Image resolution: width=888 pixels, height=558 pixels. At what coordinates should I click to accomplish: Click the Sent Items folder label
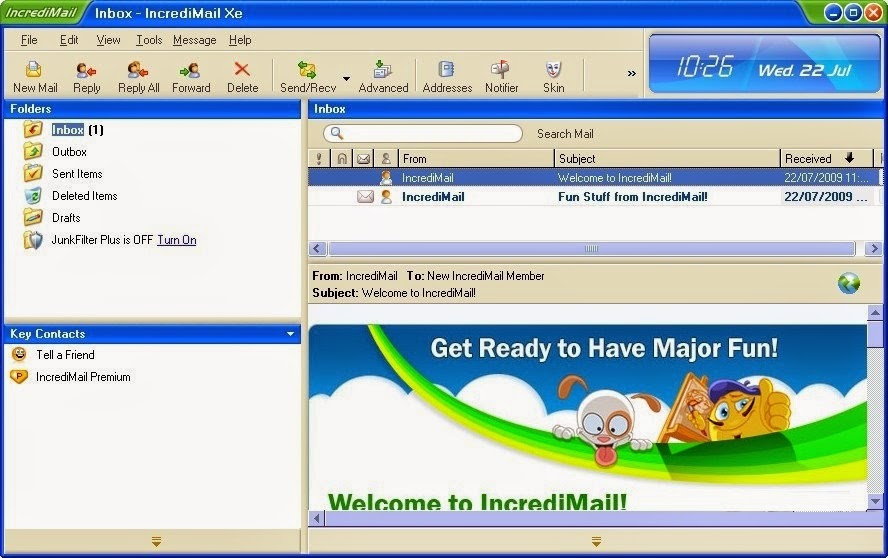point(77,174)
